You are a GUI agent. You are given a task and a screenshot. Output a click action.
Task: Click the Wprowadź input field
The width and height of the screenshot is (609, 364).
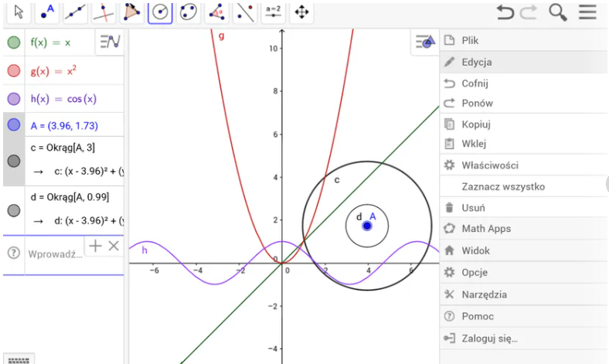(x=55, y=254)
